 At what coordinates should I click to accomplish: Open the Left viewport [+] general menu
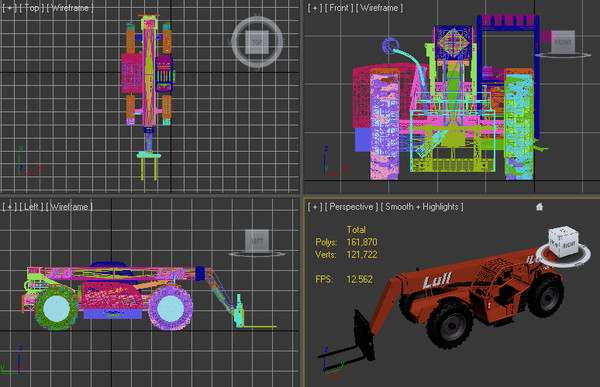pyautogui.click(x=9, y=207)
